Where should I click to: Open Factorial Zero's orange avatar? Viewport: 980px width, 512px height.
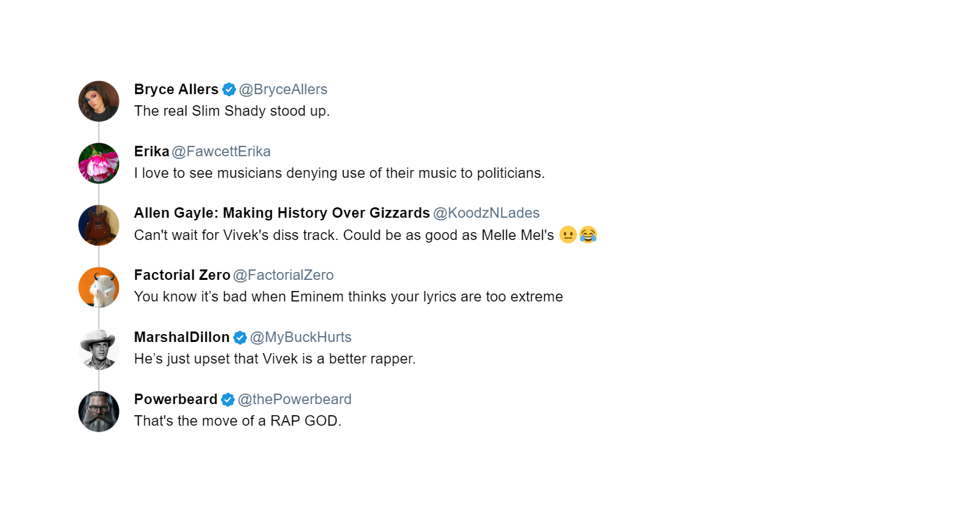point(99,288)
